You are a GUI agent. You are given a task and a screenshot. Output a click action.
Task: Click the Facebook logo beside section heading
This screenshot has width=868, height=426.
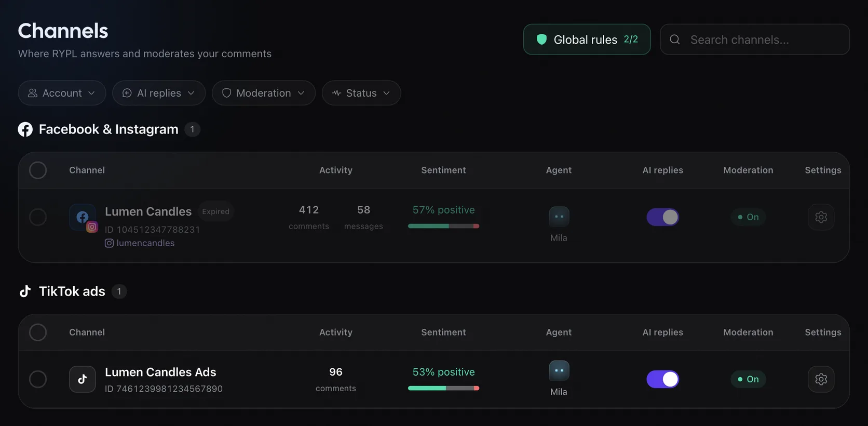pyautogui.click(x=25, y=129)
